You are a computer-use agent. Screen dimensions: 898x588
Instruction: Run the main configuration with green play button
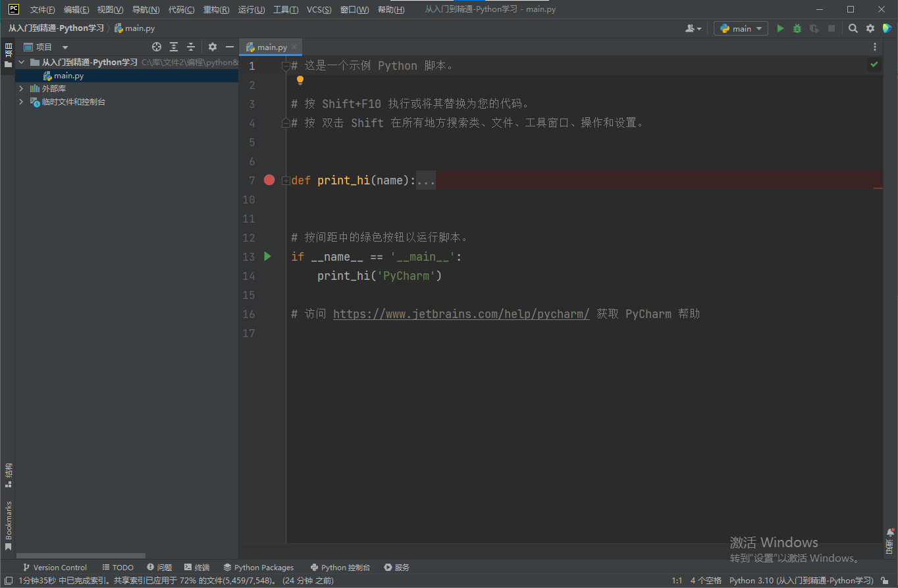tap(780, 28)
